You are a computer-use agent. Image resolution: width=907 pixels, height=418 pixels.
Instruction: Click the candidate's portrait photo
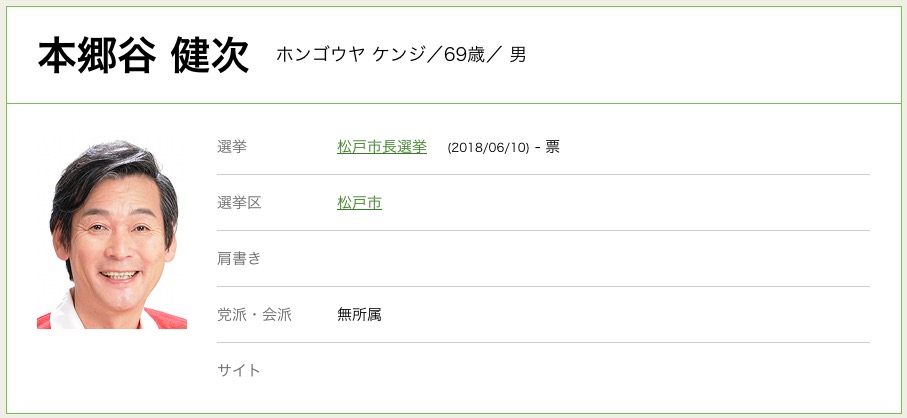click(111, 234)
